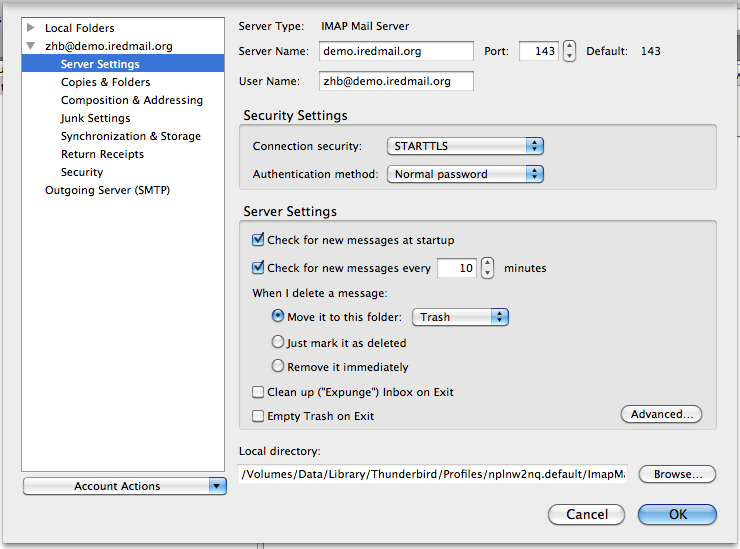Go to Junk Settings page
Screen dimensions: 740x549
pos(95,118)
